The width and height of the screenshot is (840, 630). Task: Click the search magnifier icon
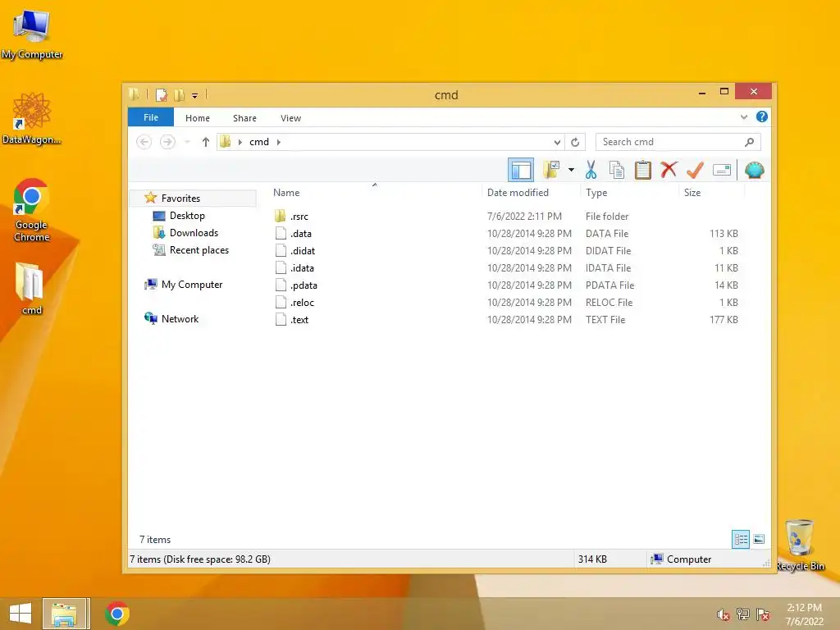click(x=750, y=142)
